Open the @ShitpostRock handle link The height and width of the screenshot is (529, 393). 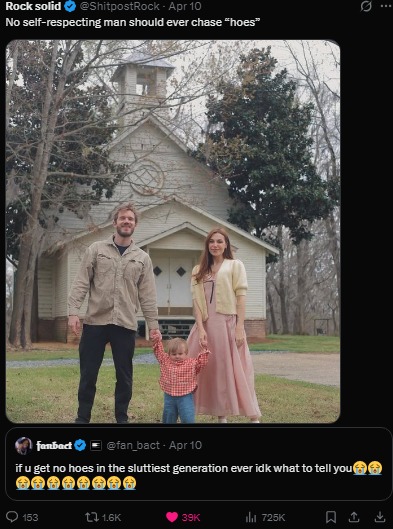[120, 6]
